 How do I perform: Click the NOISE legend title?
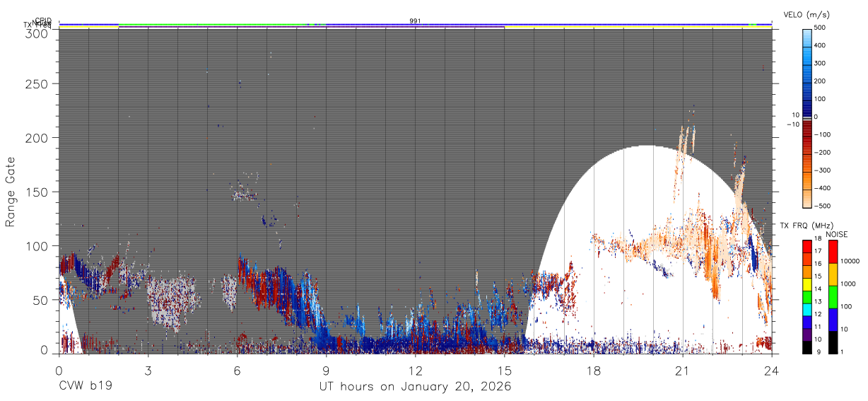coord(838,234)
